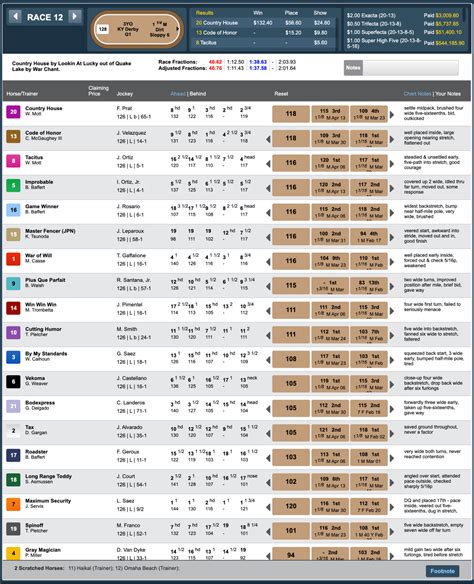
Task: Click Tacitus number 8 badge
Action: pyautogui.click(x=13, y=161)
